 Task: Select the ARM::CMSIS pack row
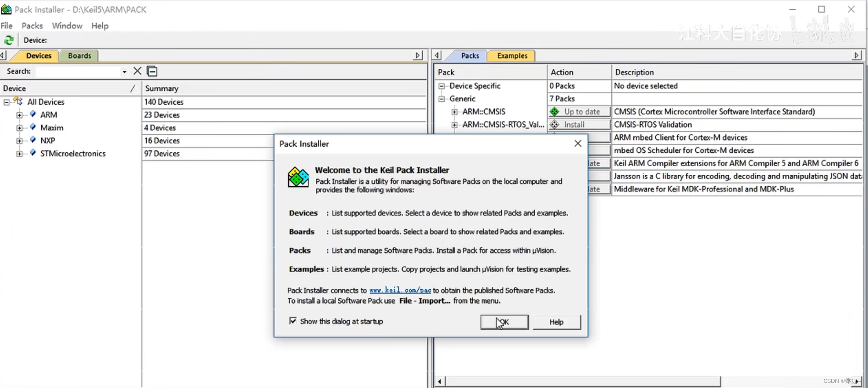(x=484, y=111)
